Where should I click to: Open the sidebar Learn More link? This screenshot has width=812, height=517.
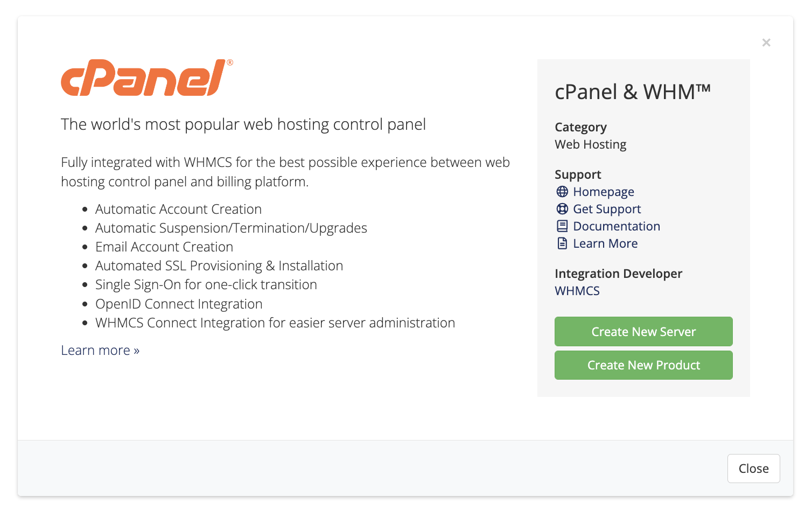(605, 243)
